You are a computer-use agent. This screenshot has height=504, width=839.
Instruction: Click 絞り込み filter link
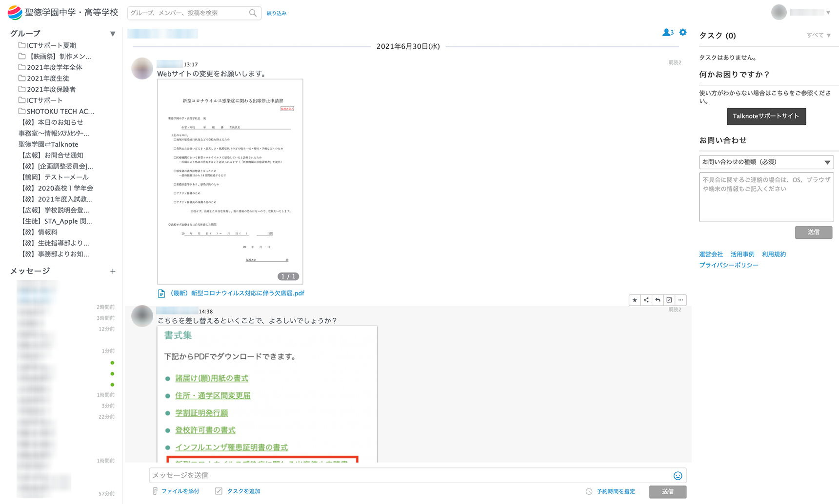point(277,13)
